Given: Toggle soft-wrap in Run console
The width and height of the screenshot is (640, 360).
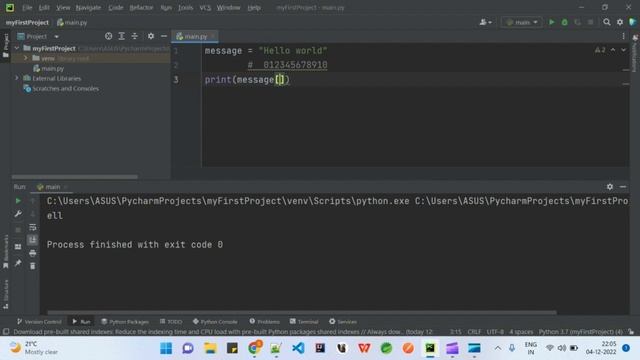Looking at the screenshot, I should tap(33, 227).
